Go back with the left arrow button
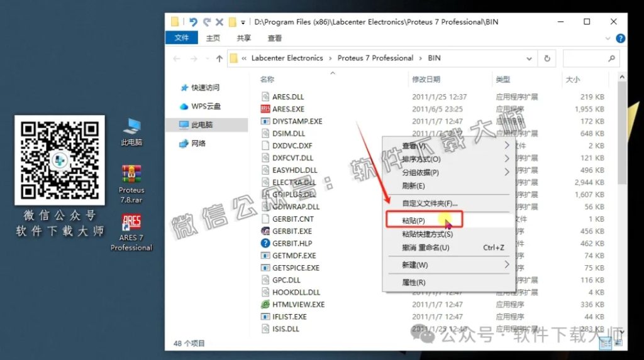Image resolution: width=644 pixels, height=360 pixels. click(x=177, y=58)
